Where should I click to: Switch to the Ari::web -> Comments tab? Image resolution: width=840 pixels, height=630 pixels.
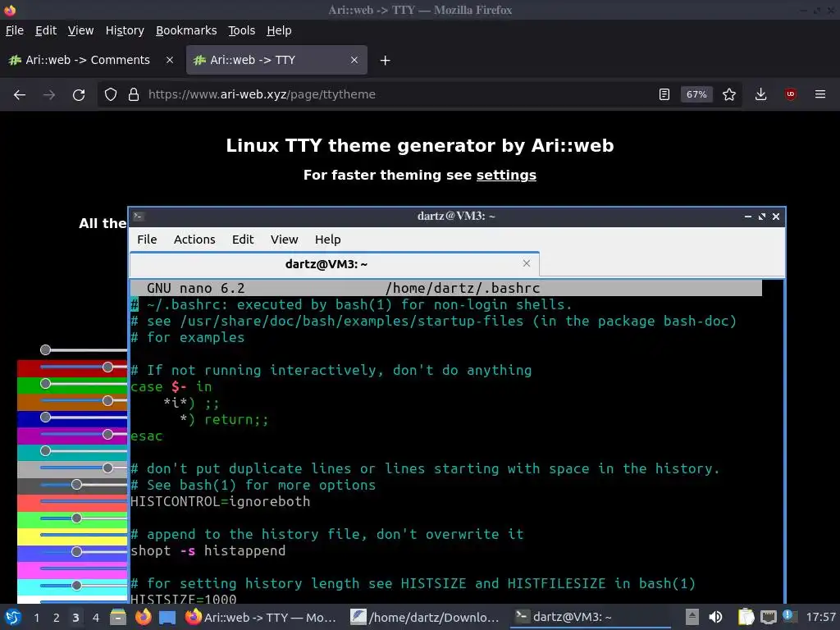coord(91,60)
